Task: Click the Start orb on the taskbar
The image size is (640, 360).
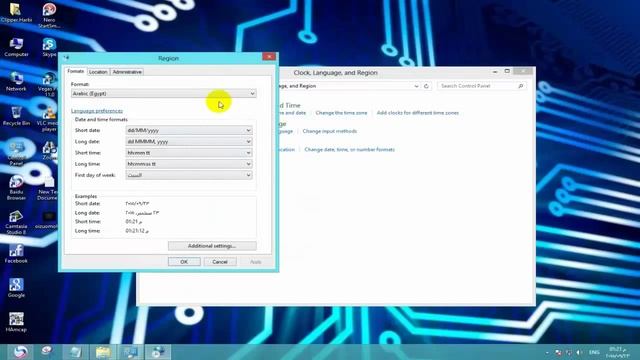Action: pos(20,352)
